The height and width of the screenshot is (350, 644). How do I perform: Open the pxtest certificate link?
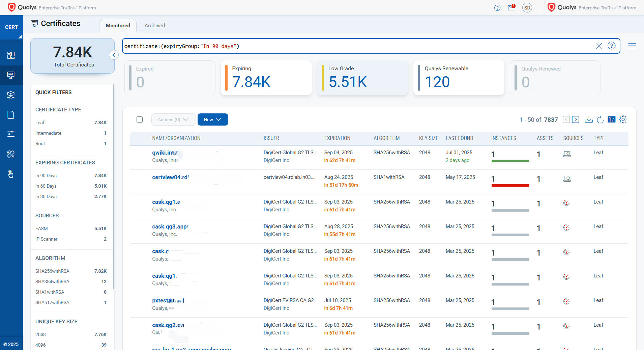click(168, 300)
